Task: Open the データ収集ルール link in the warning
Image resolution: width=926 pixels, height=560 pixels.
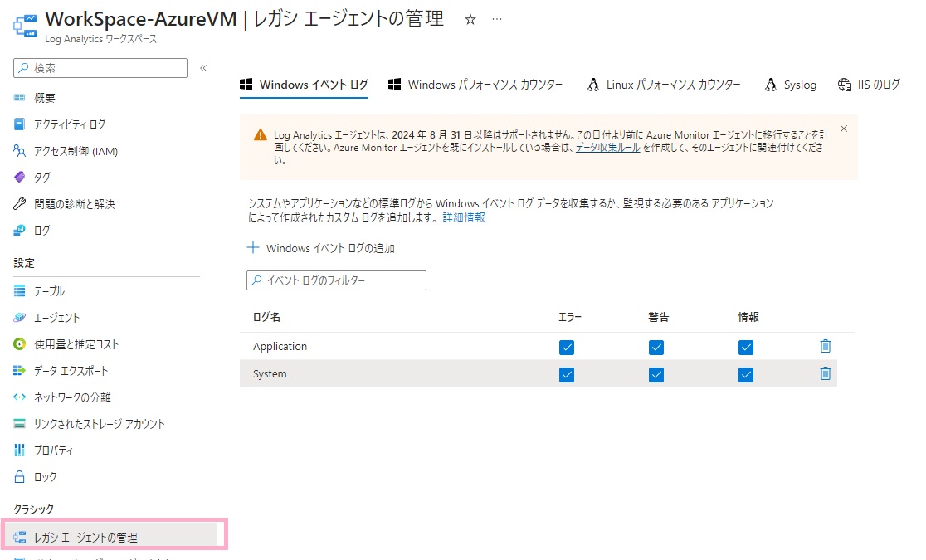Action: pyautogui.click(x=607, y=148)
